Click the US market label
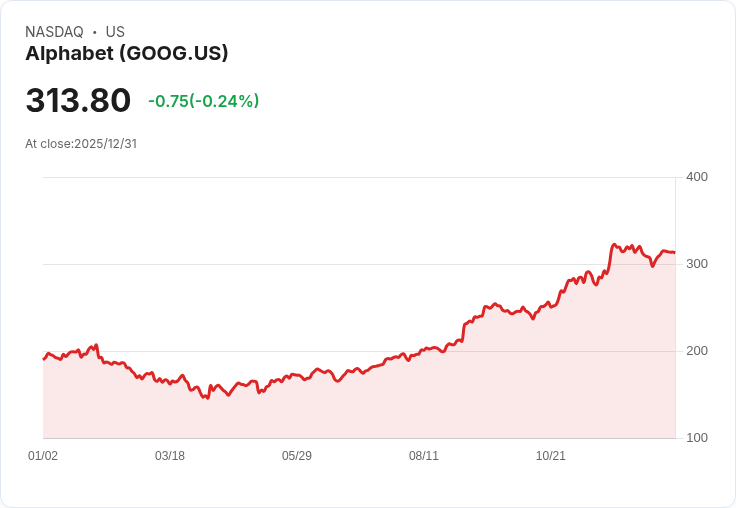This screenshot has height=508, width=736. 115,32
